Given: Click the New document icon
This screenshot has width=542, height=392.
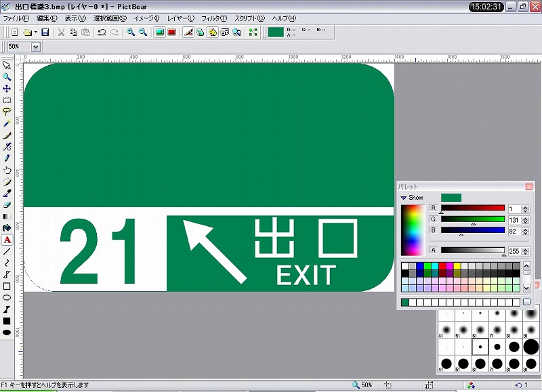Looking at the screenshot, I should (15, 32).
